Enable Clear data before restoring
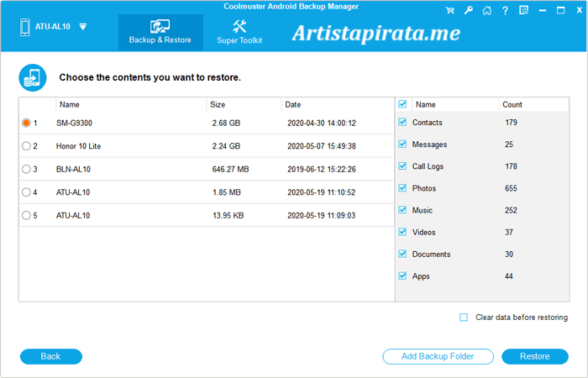The width and height of the screenshot is (588, 378). click(x=464, y=318)
